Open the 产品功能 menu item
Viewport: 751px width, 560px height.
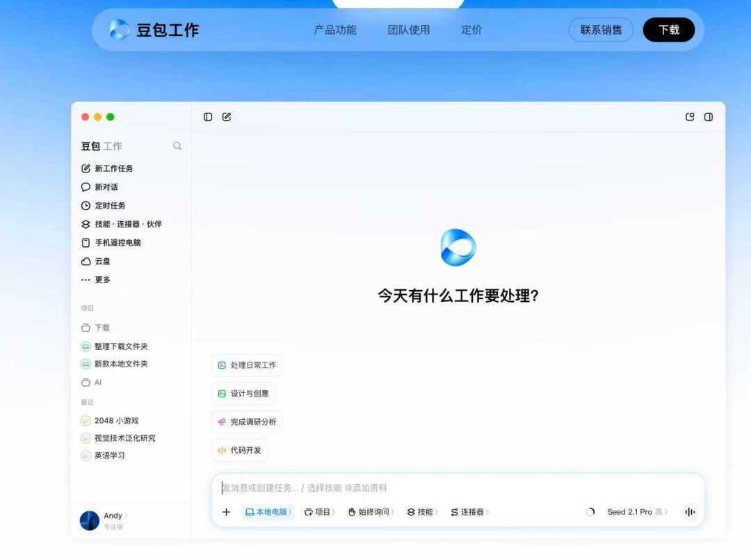pos(335,30)
